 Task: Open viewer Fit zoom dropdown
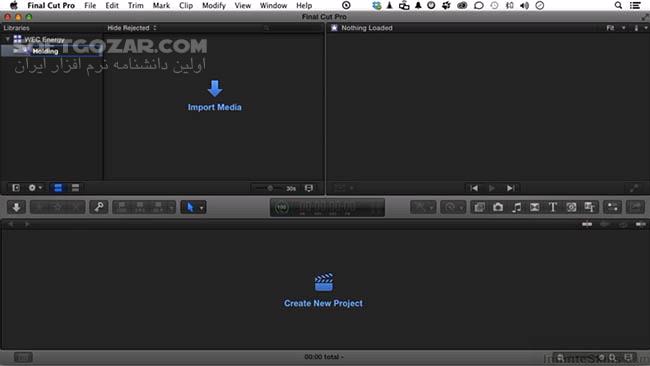[x=616, y=28]
